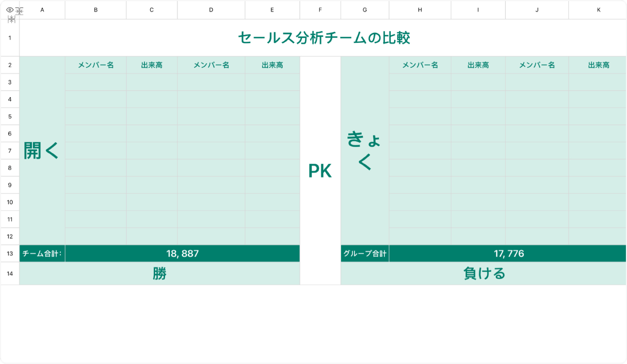Select column F header
Screen dimensions: 627x364
[x=320, y=10]
